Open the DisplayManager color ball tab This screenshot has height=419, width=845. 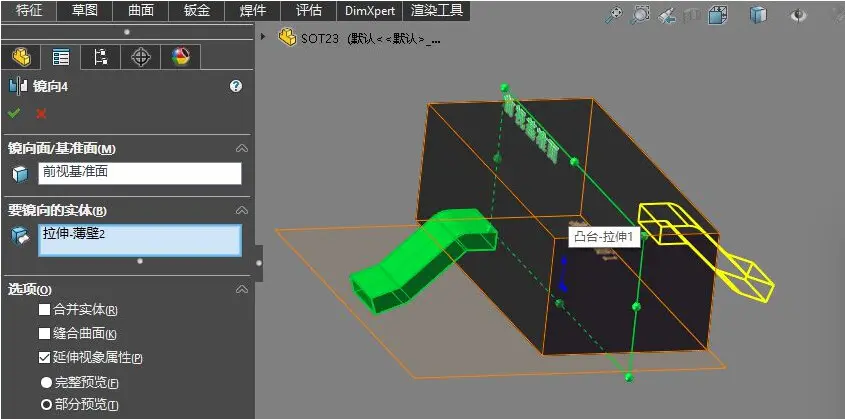tap(181, 57)
